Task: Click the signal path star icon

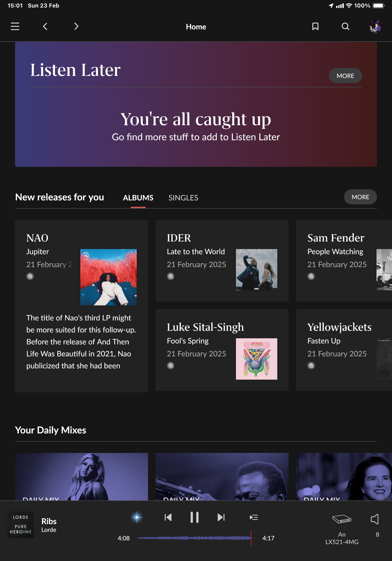Action: (x=137, y=517)
